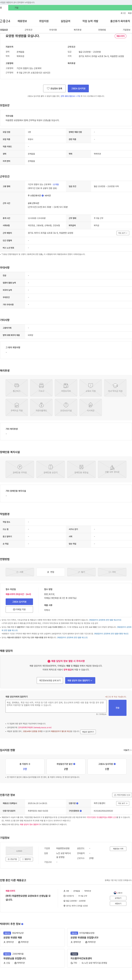This screenshot has width=132, height=980.
Task: Select the 교육비 지원 welfare icon
Action: pyautogui.click(x=90, y=388)
